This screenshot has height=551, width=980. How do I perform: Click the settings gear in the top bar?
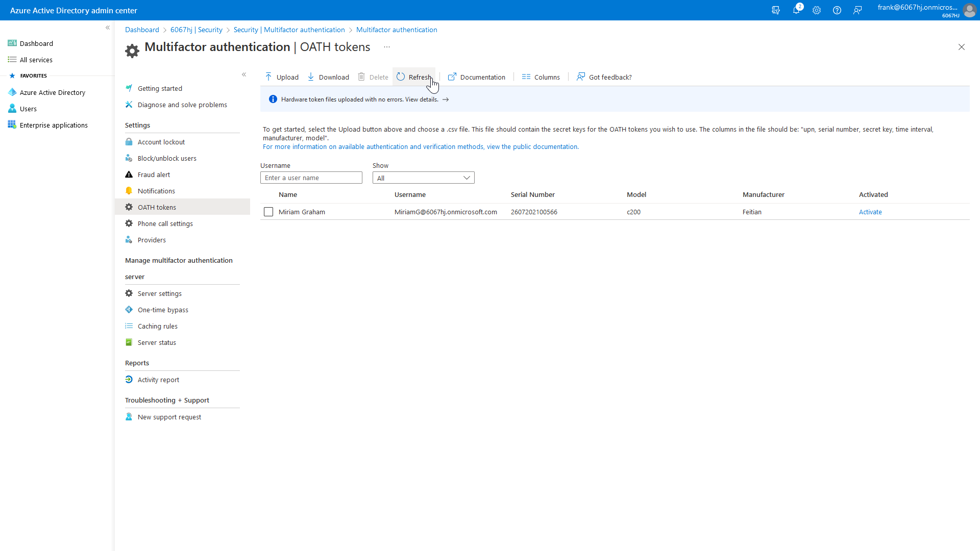(817, 10)
